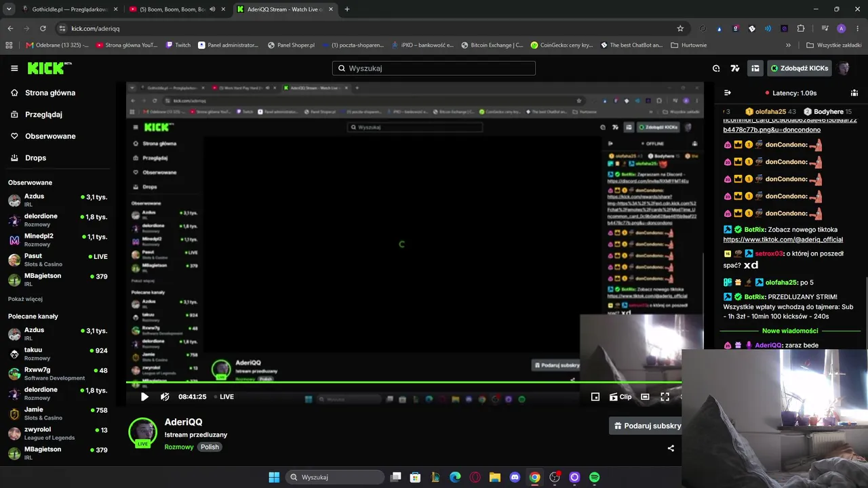Open the Odebrane Gmail bookmark

point(58,45)
